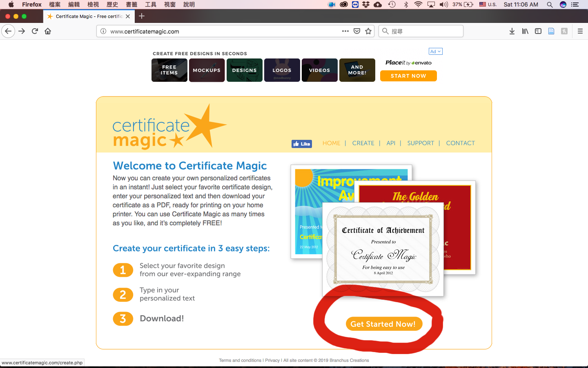Click the Facebook Like button
This screenshot has width=588, height=368.
tap(302, 144)
